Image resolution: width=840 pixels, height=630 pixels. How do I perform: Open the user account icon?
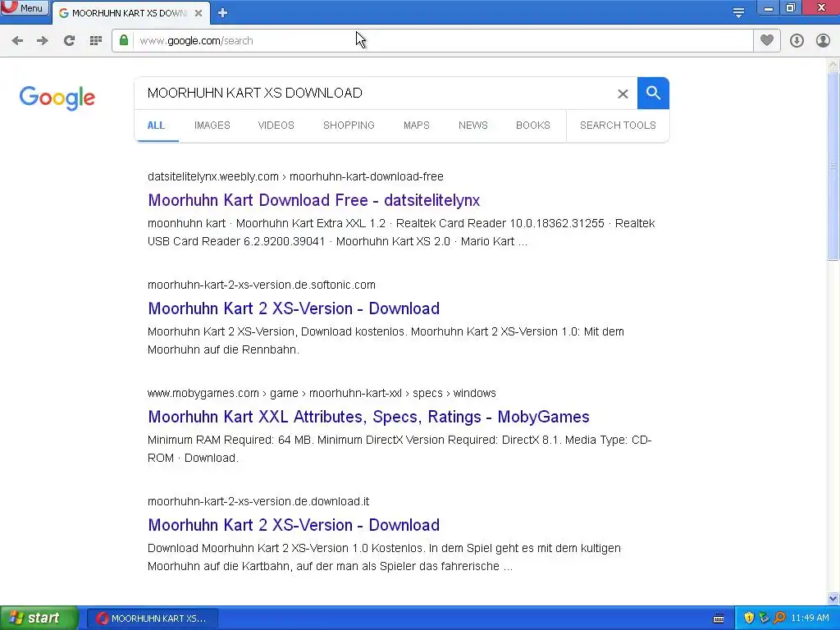823,41
